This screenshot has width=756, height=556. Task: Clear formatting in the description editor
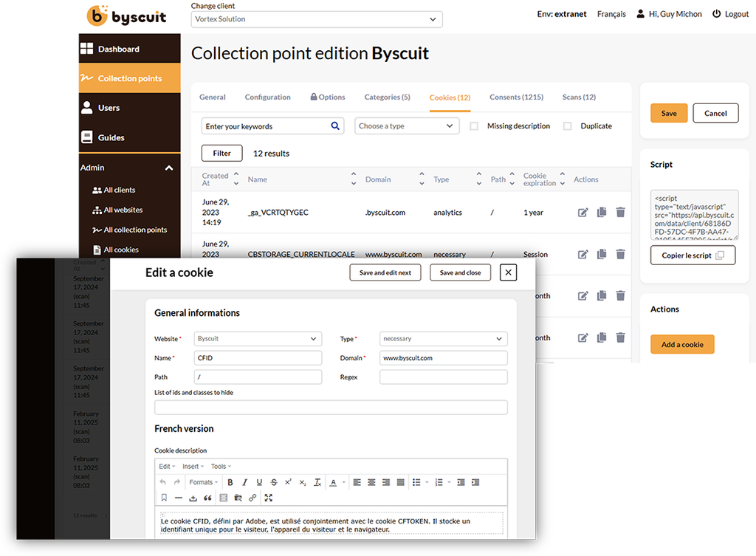[x=317, y=482]
